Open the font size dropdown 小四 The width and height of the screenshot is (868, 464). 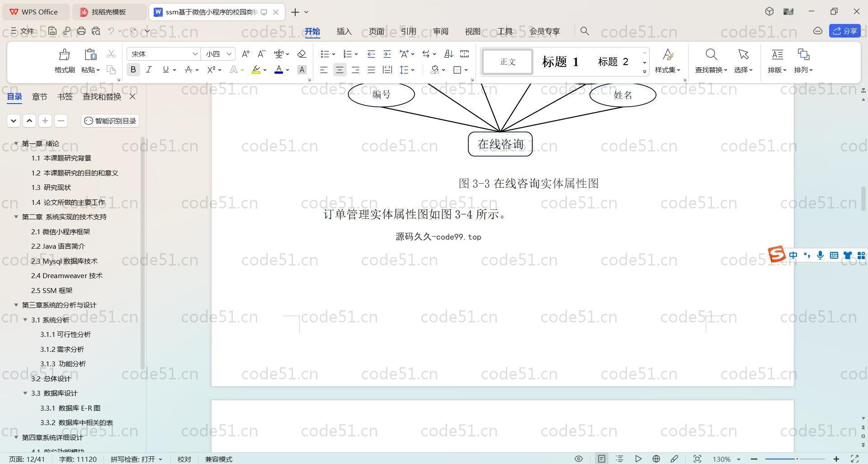(x=229, y=54)
